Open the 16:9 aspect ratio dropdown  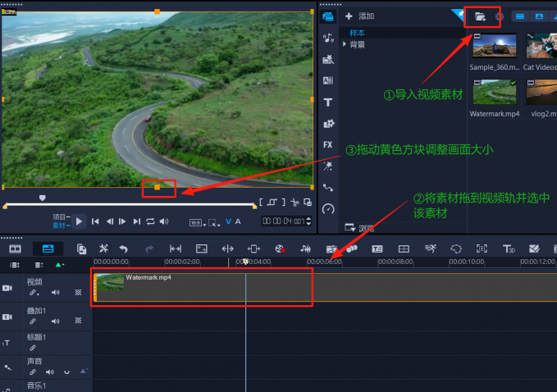tap(196, 221)
